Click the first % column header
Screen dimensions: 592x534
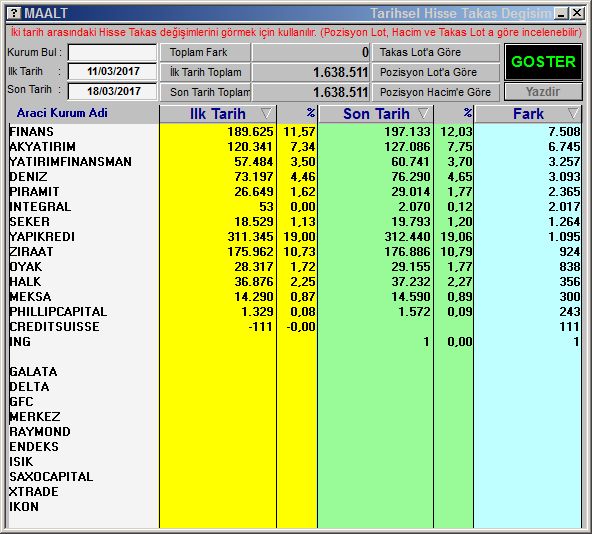(x=311, y=113)
